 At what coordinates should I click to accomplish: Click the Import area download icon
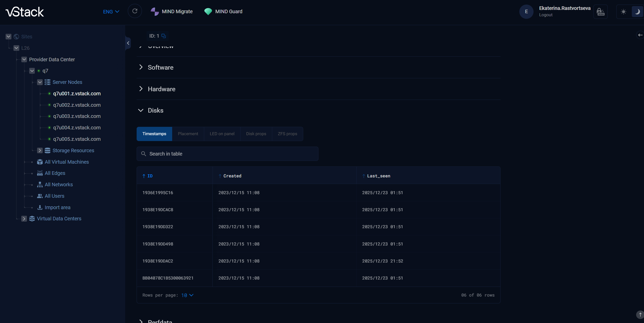coord(40,207)
